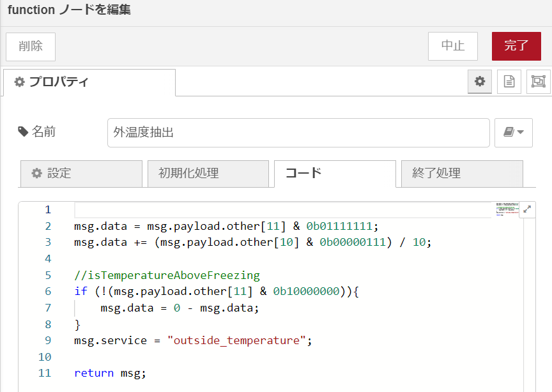Click the 完了 button to save
Viewport: 552px width, 392px height.
point(516,46)
